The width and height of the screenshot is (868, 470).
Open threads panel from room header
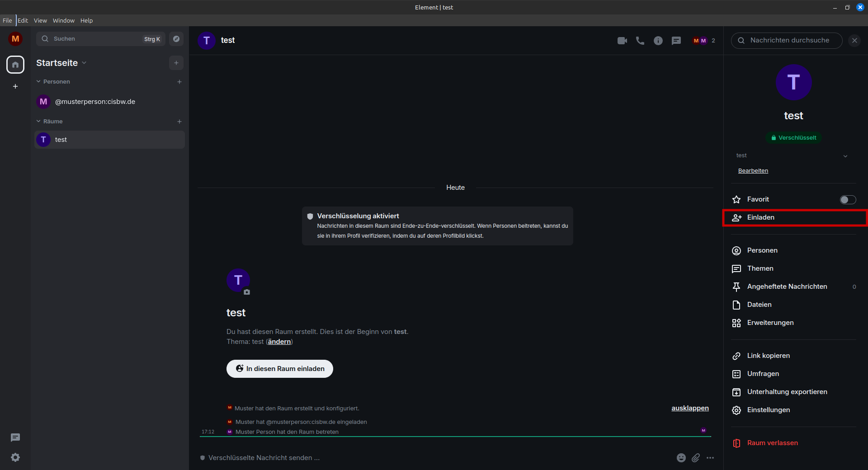(x=676, y=41)
